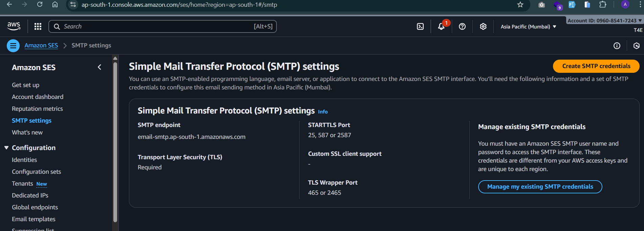This screenshot has width=644, height=231.
Task: Open AWS console settings gear icon
Action: tap(483, 26)
